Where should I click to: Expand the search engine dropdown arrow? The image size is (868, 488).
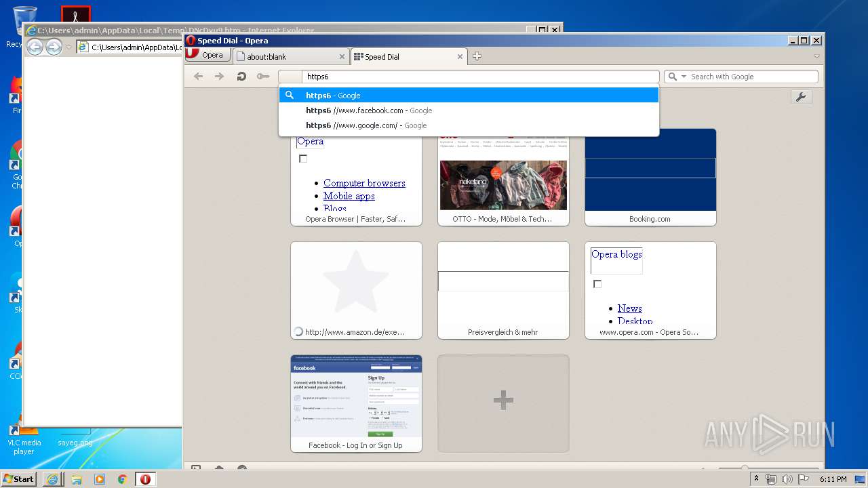(684, 77)
